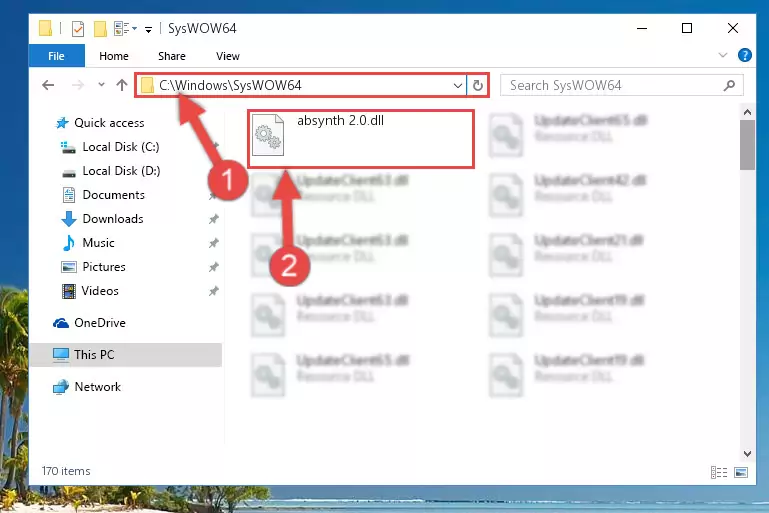Click the Quick access star icon
This screenshot has width=769, height=513.
[62, 123]
